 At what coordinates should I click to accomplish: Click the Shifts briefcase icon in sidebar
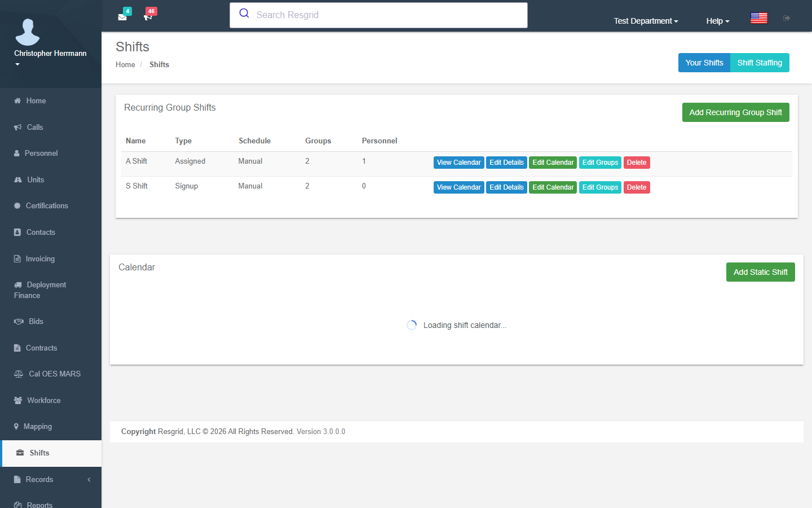coord(20,453)
